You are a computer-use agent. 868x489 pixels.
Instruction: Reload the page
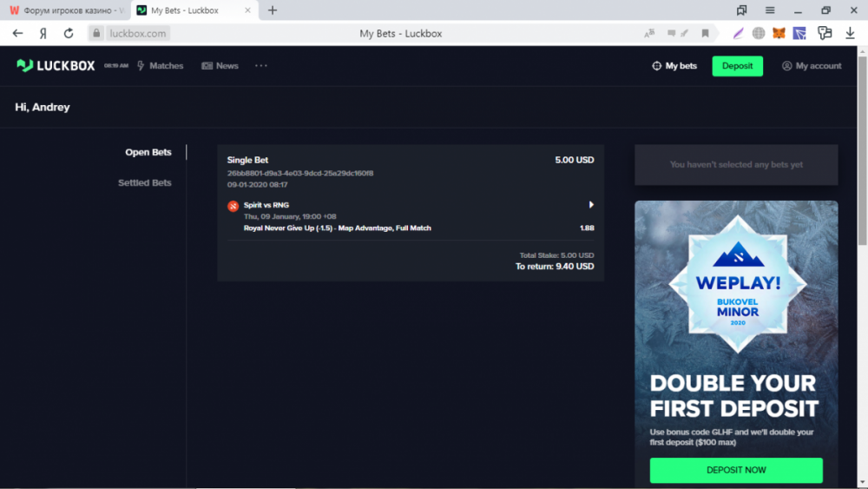69,33
